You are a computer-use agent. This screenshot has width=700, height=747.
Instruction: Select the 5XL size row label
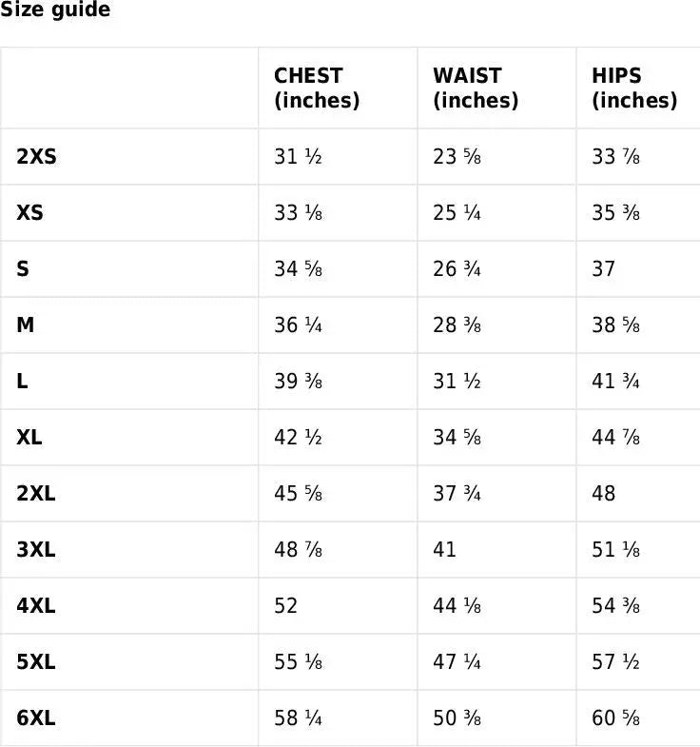[36, 662]
